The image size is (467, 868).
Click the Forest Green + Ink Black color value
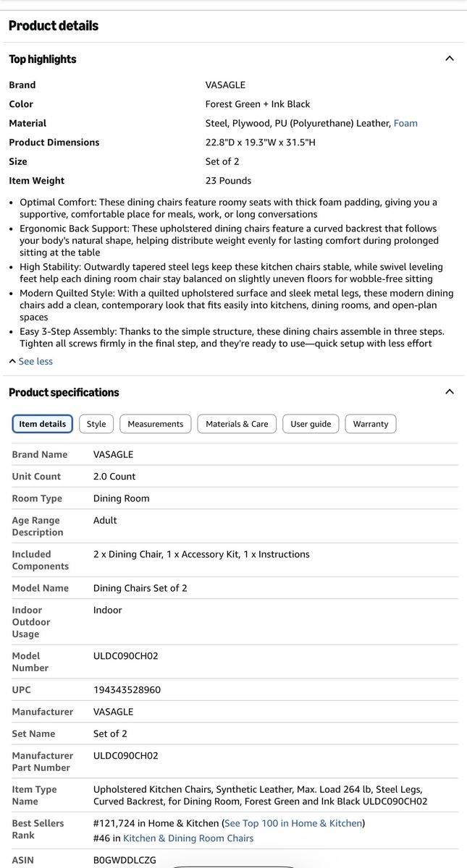click(258, 104)
